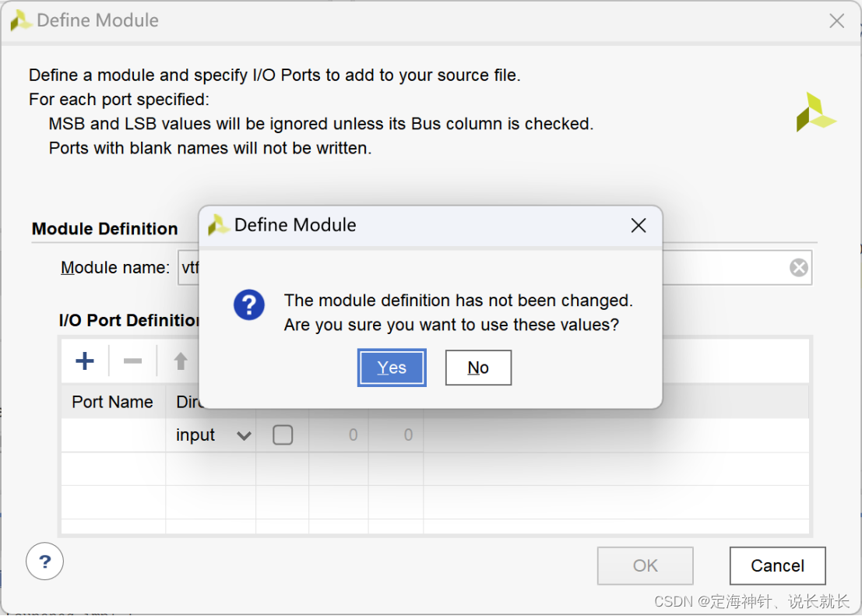Screen dimensions: 862x616
Task: Toggle the Bus checkbox for the port
Action: (283, 435)
